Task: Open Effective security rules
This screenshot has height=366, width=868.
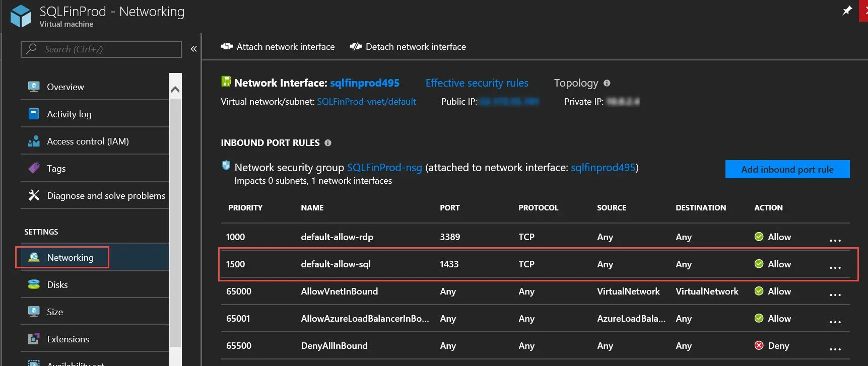Action: pos(477,83)
